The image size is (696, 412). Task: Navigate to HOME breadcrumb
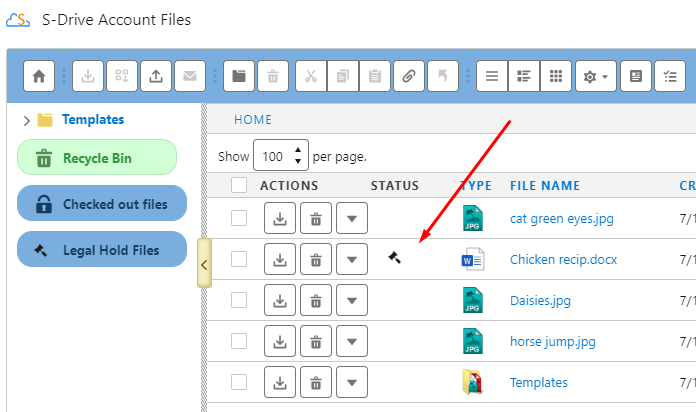point(253,120)
